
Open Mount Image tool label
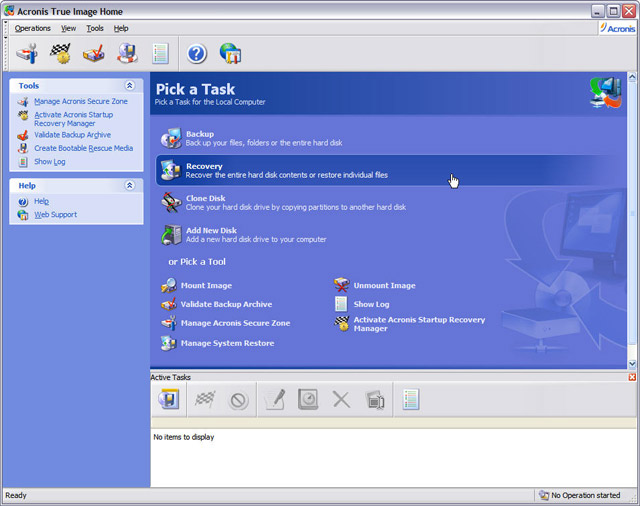(206, 286)
